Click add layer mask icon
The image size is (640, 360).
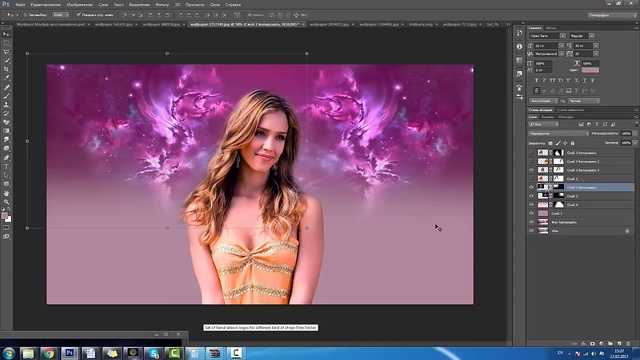(592, 344)
